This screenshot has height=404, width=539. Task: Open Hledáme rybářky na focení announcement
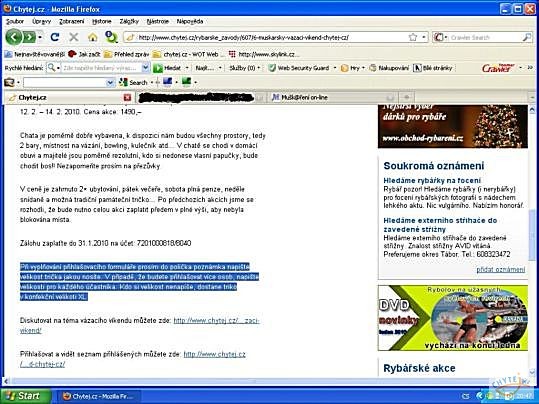pos(432,181)
